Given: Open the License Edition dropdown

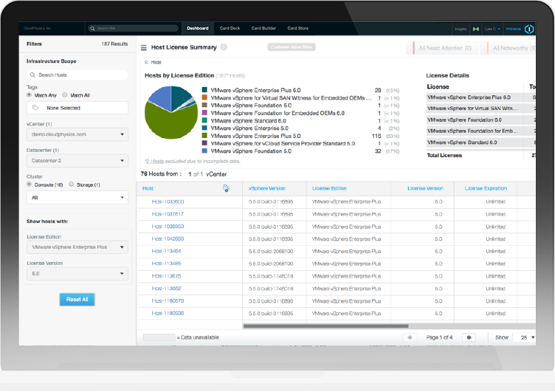Looking at the screenshot, I should (77, 247).
